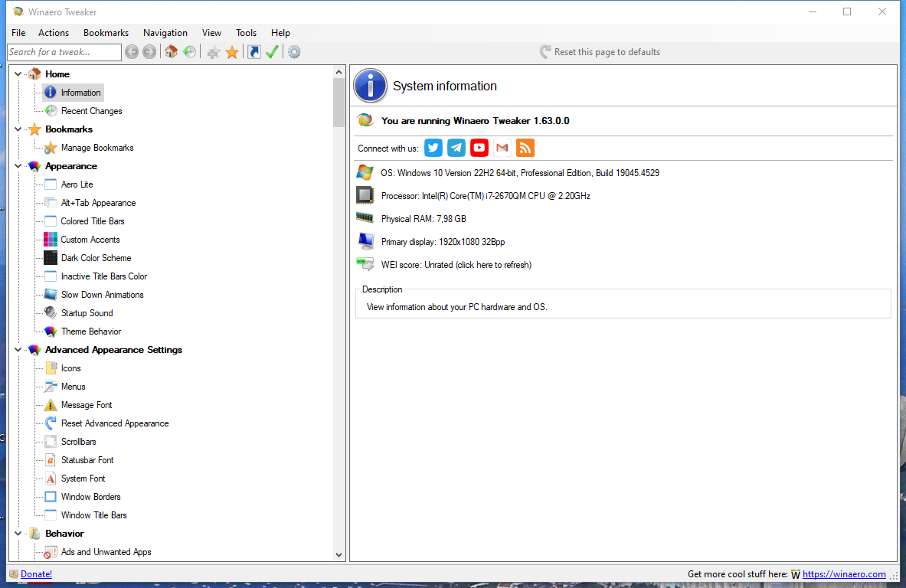Click Reset this page to defaults
The width and height of the screenshot is (906, 588).
[x=600, y=52]
